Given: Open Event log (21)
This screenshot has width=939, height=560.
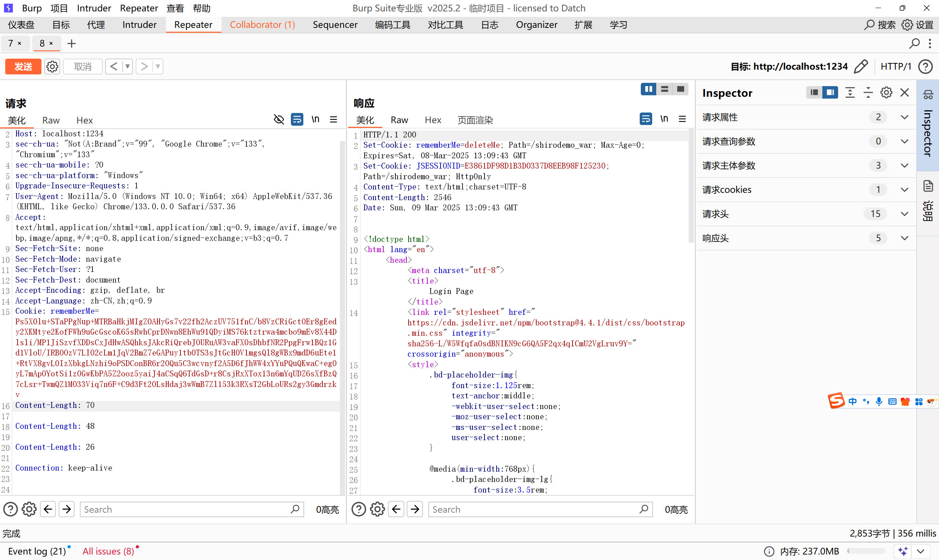Looking at the screenshot, I should [37, 551].
